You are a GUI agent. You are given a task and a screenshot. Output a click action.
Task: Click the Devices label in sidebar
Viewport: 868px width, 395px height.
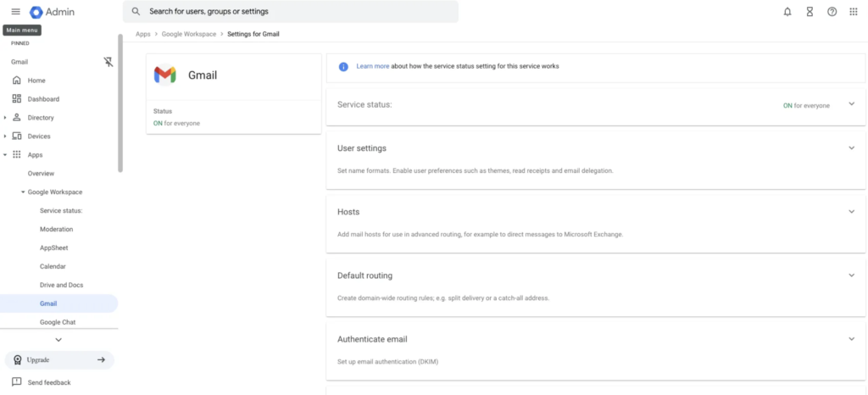[x=39, y=136]
